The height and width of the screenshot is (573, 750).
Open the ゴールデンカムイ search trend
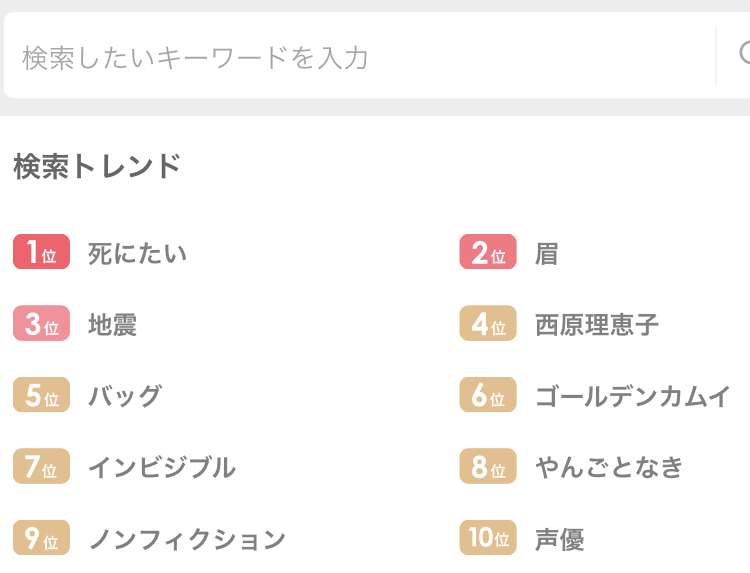[x=633, y=396]
